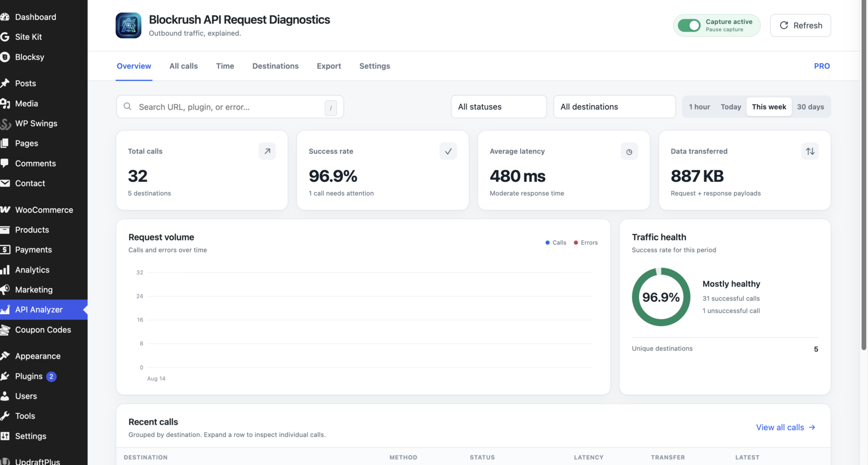This screenshot has height=465, width=868.
Task: Switch to the Overview tab
Action: [x=134, y=66]
